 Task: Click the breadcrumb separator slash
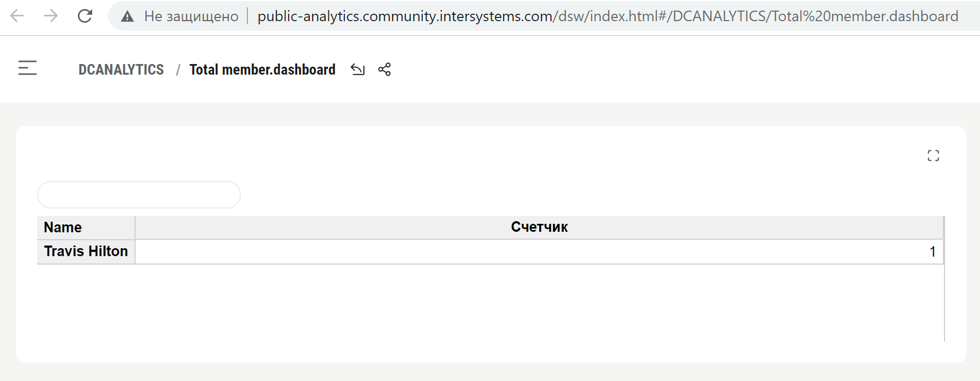[178, 69]
